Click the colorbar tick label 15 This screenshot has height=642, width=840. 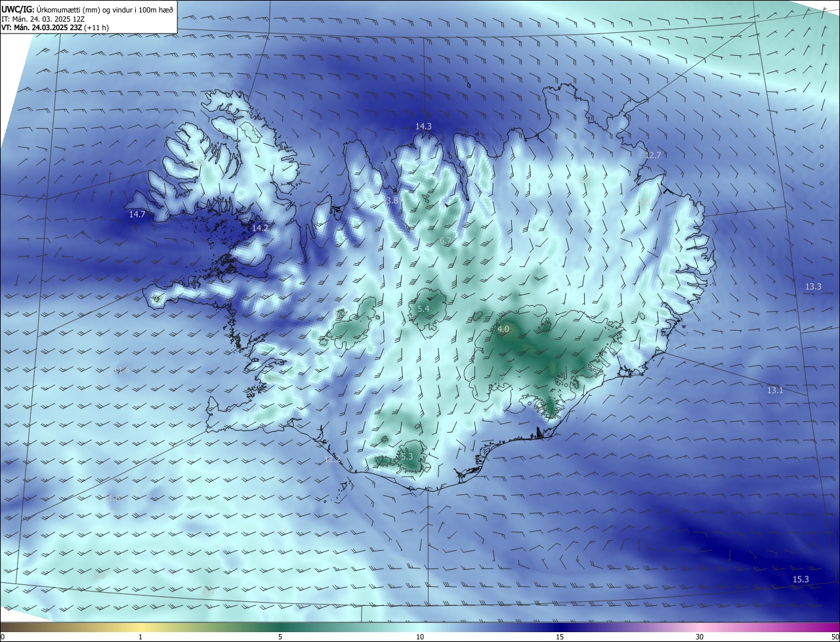560,637
